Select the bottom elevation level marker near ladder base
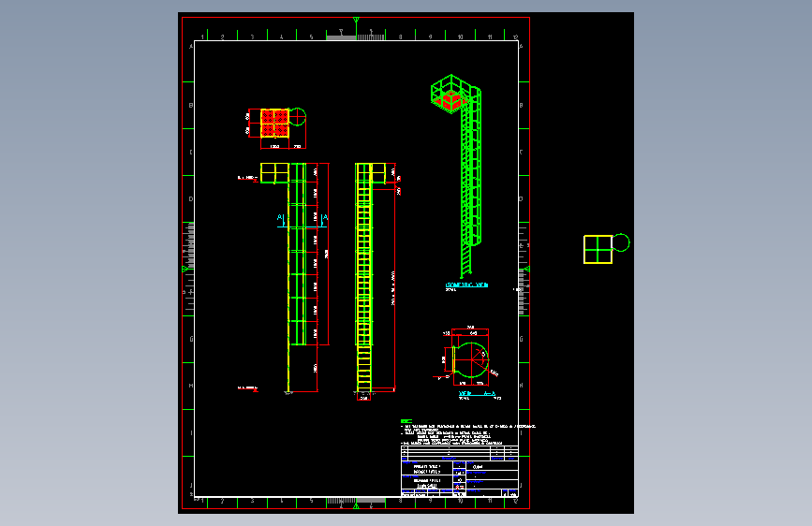Image resolution: width=812 pixels, height=526 pixels. point(247,388)
